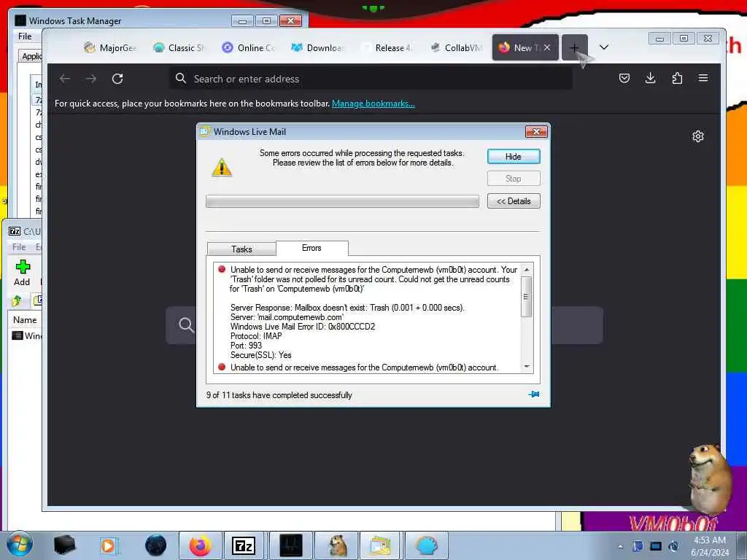The image size is (747, 560).
Task: Reload the page with the refresh icon
Action: point(117,79)
